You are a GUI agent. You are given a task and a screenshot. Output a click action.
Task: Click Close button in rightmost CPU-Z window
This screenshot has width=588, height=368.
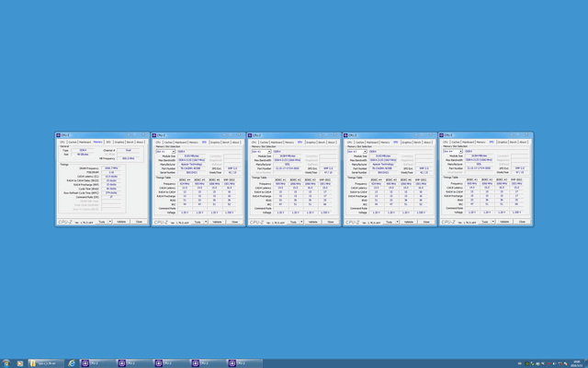pyautogui.click(x=523, y=222)
